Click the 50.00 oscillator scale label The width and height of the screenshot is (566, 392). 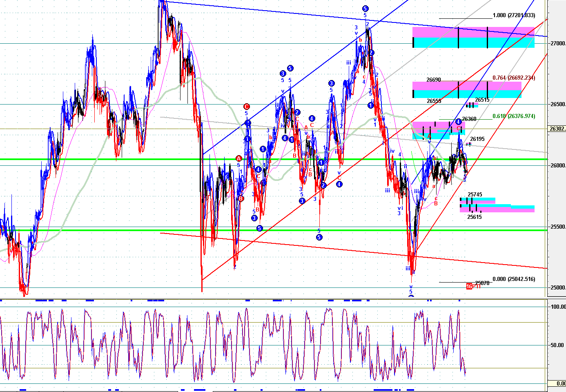pos(557,345)
